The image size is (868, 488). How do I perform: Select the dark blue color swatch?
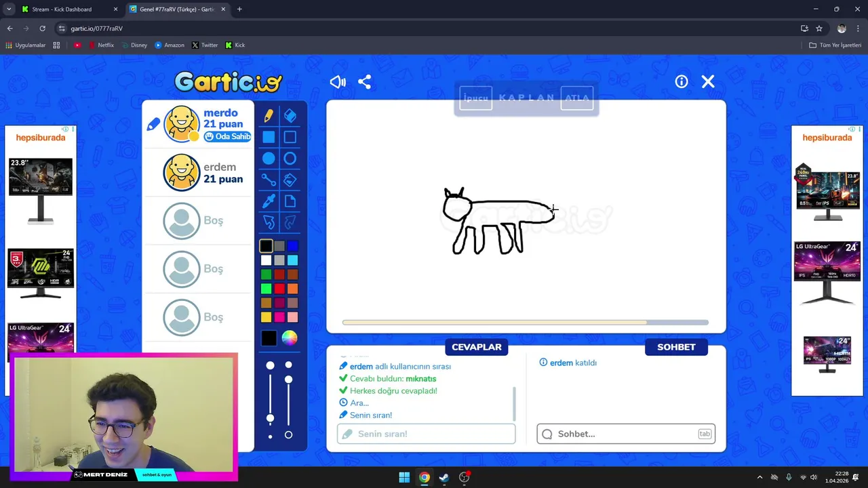pyautogui.click(x=292, y=247)
